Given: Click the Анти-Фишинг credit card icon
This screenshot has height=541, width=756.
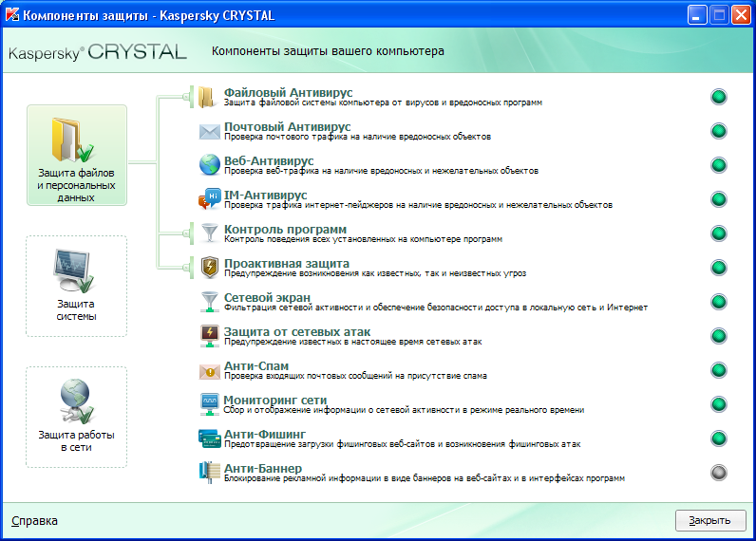Looking at the screenshot, I should (209, 438).
